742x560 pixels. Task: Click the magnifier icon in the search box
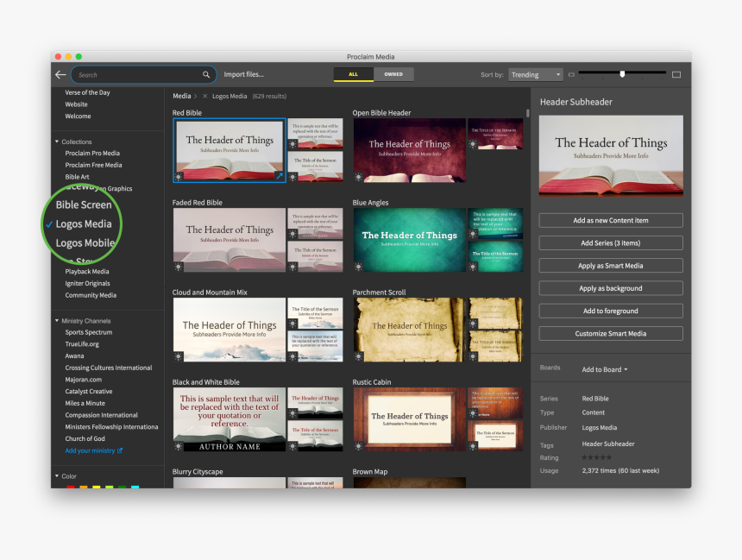(206, 75)
